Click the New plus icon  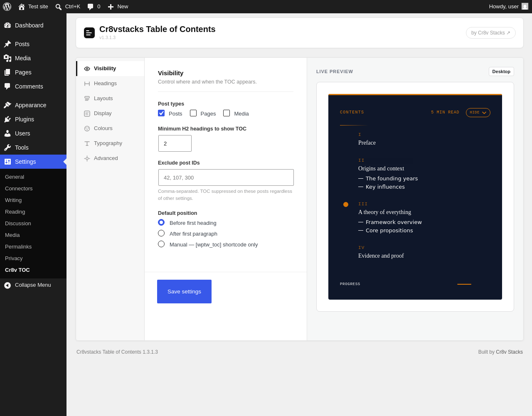[111, 7]
